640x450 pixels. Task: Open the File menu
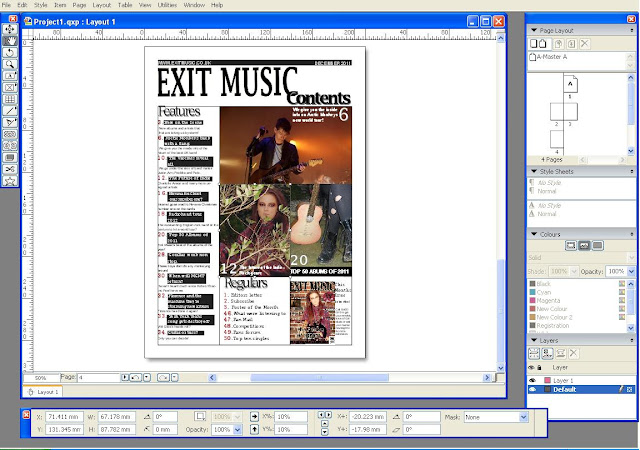6,5
